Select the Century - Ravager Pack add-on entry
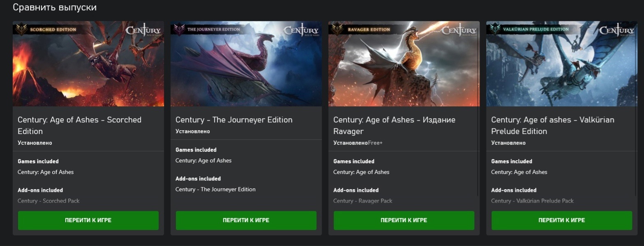Viewport: 644px width, 246px height. point(363,201)
